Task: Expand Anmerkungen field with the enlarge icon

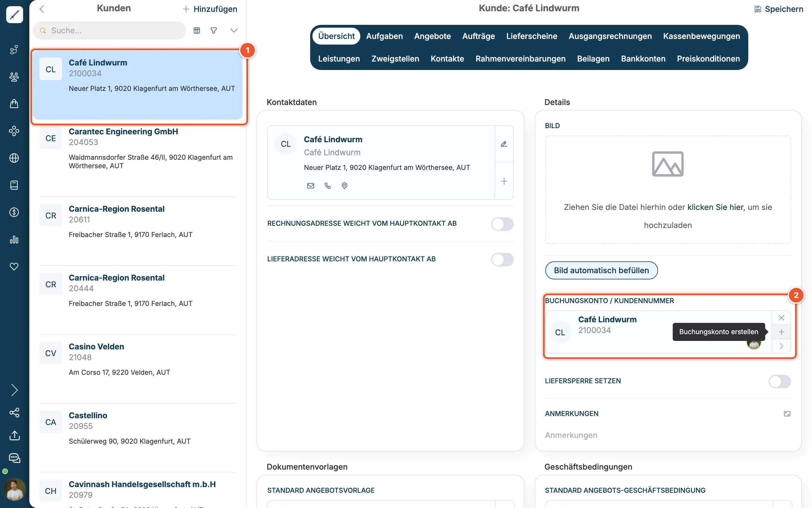Action: [x=787, y=413]
